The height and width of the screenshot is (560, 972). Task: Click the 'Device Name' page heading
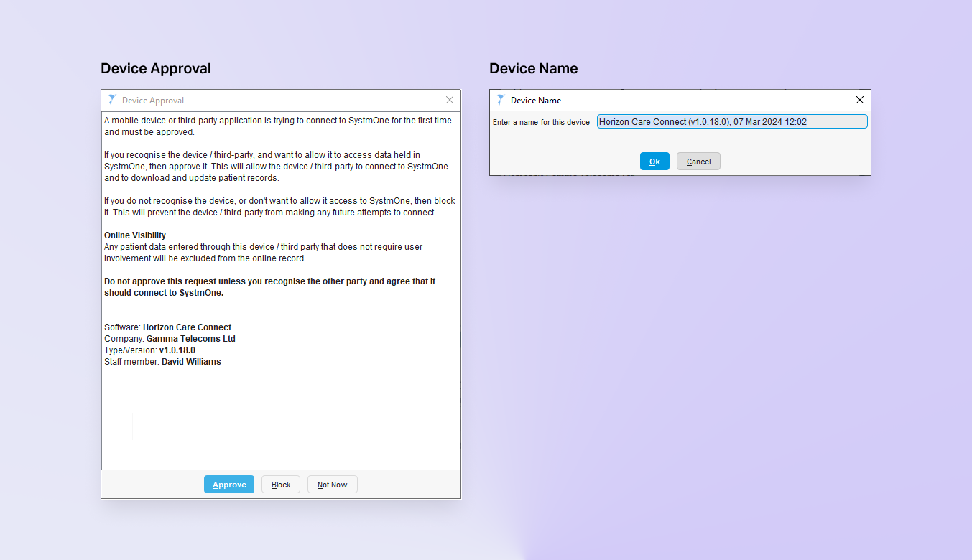tap(534, 68)
